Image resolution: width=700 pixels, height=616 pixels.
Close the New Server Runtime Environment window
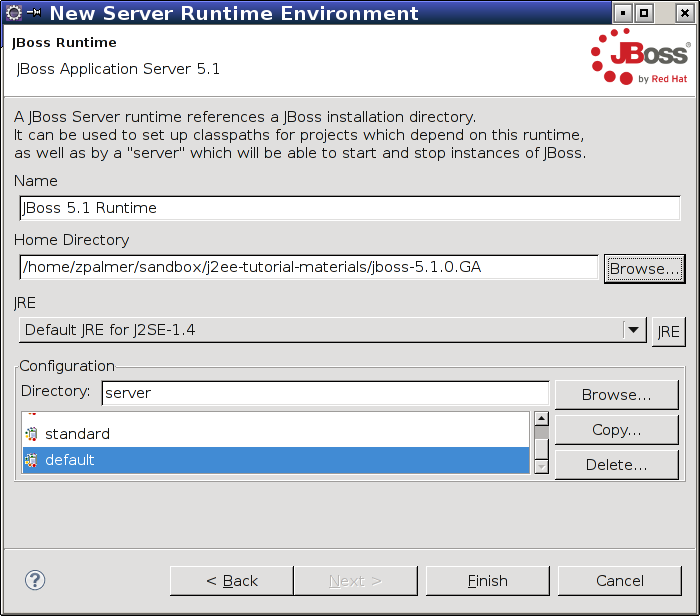pos(684,13)
